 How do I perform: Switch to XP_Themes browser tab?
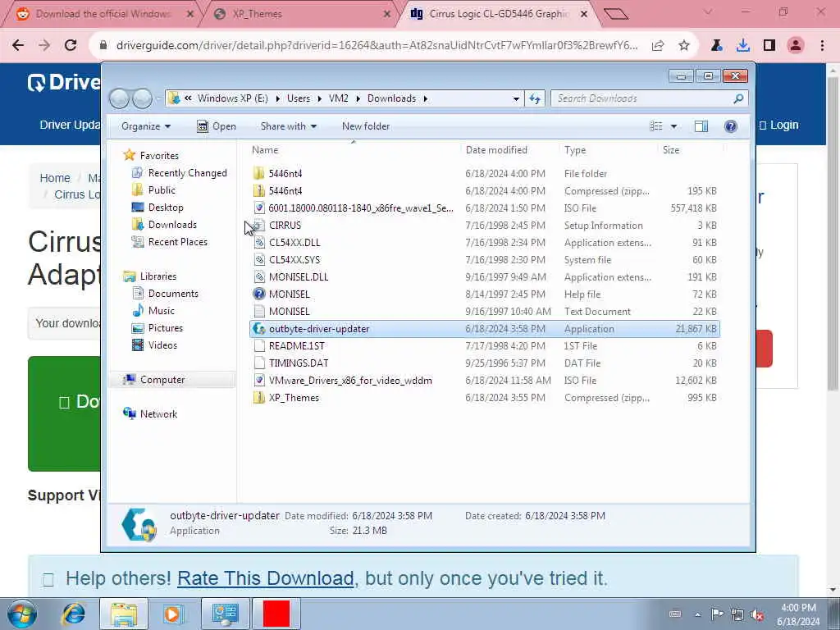point(303,14)
